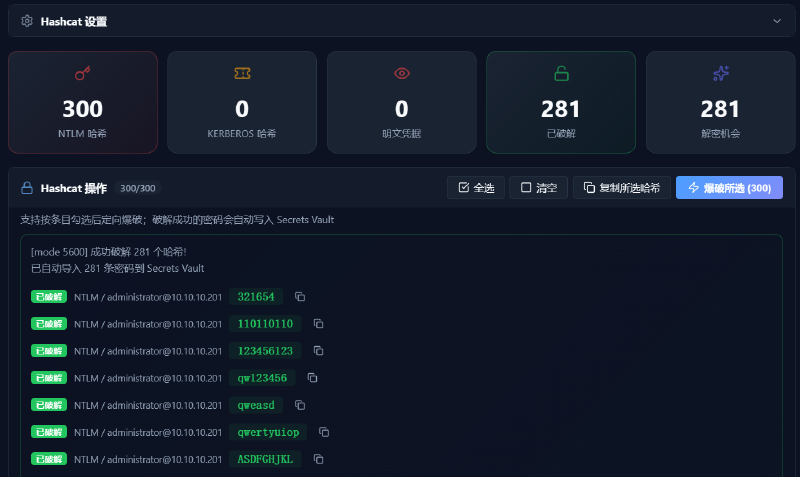Copy the password 321654
Screen dimensions: 800x477
click(x=300, y=296)
